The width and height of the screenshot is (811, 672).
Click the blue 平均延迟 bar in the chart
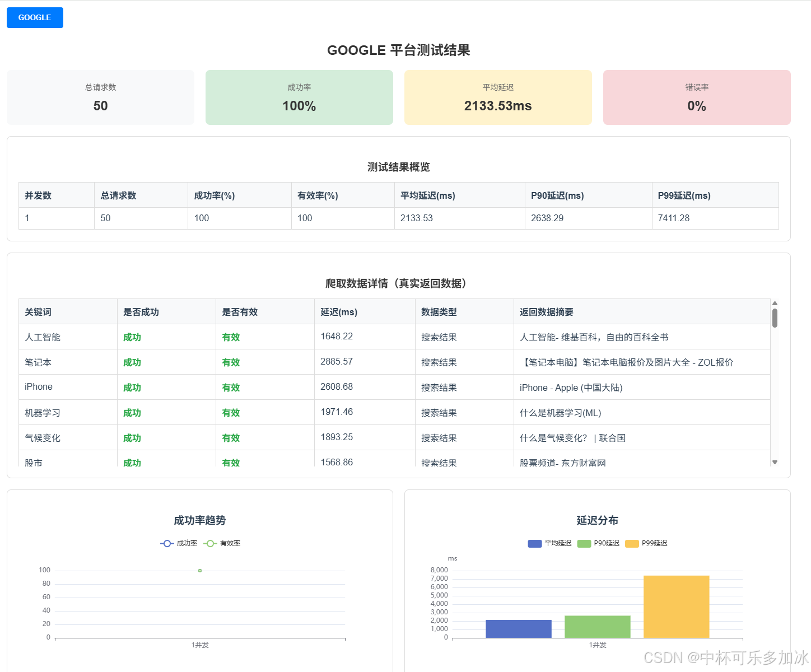[x=519, y=629]
